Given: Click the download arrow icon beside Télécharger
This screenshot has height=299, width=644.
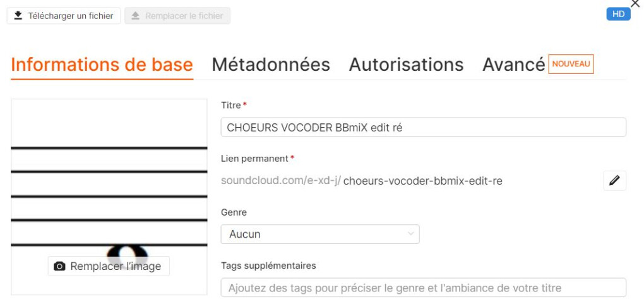Looking at the screenshot, I should (x=18, y=16).
